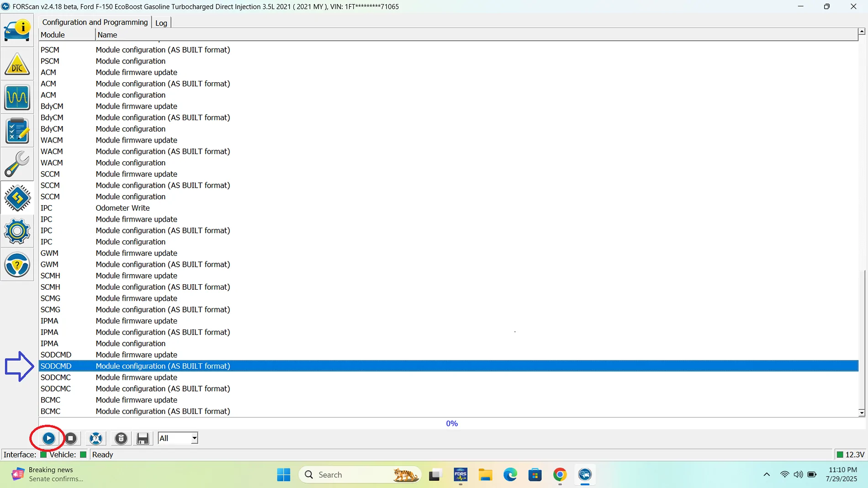Open the Breaking news widget
This screenshot has height=488, width=868.
point(48,474)
